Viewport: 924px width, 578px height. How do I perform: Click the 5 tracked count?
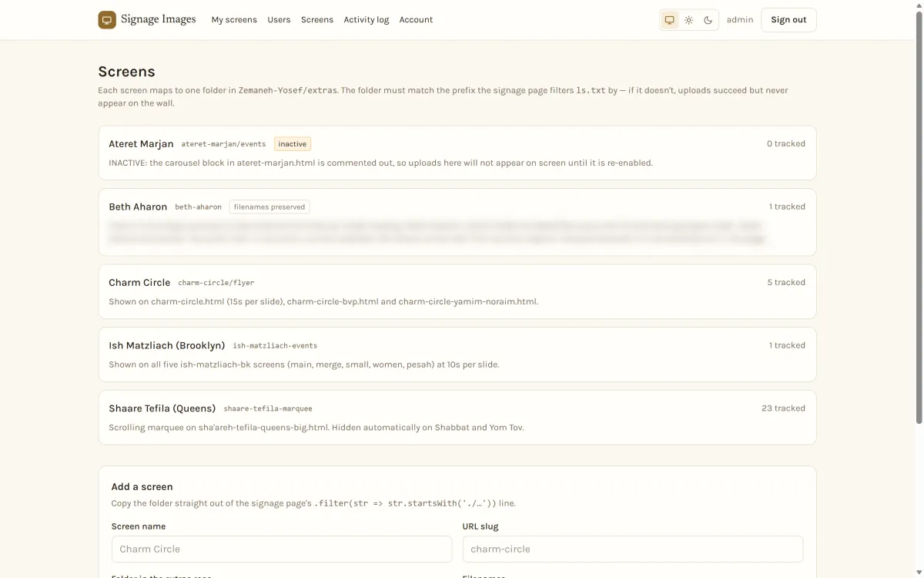[x=786, y=283]
